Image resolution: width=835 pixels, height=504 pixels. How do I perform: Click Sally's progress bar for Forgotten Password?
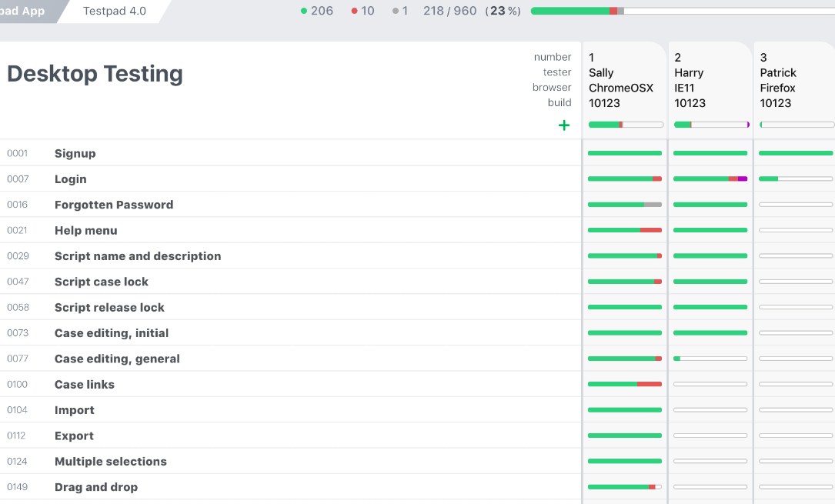[x=625, y=205]
